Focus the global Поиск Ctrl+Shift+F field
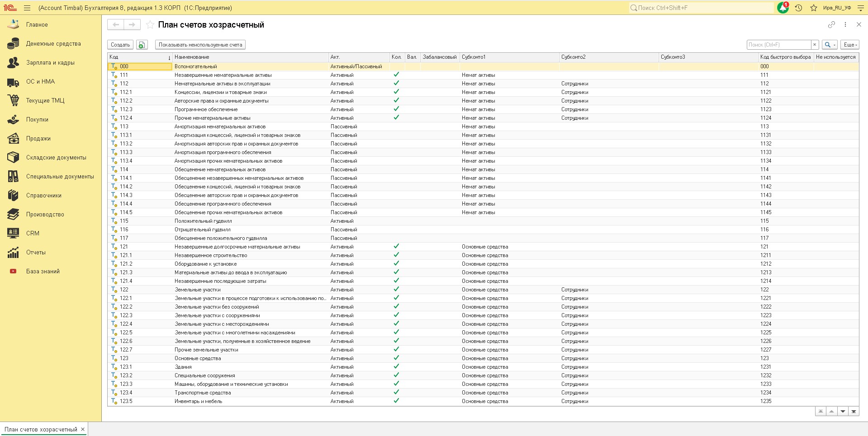Screen dimensions: 868x436 (701, 8)
